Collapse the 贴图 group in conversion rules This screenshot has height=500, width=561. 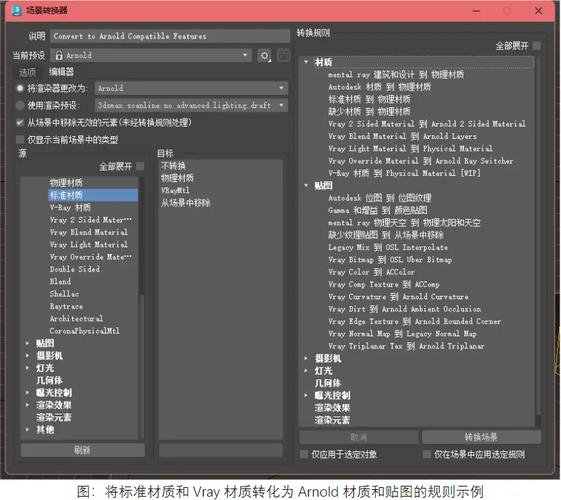(306, 185)
